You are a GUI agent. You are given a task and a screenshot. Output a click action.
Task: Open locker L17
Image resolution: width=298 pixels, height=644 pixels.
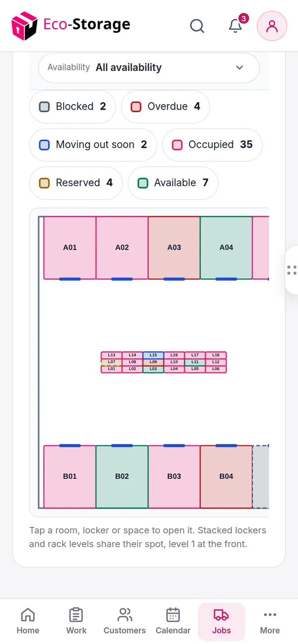tap(195, 355)
